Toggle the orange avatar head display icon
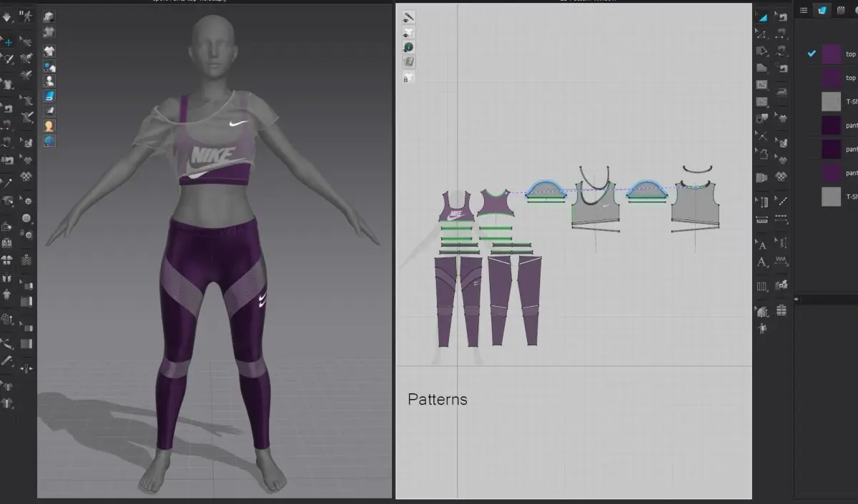 (x=49, y=126)
